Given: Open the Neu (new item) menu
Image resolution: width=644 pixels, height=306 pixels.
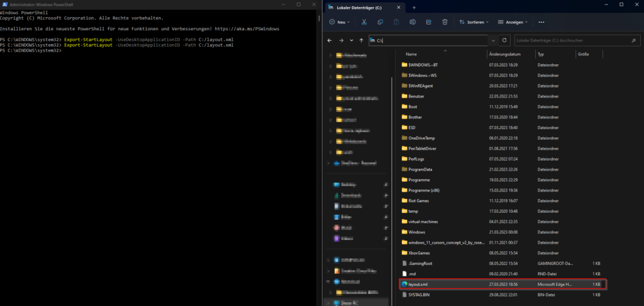Looking at the screenshot, I should pyautogui.click(x=340, y=22).
